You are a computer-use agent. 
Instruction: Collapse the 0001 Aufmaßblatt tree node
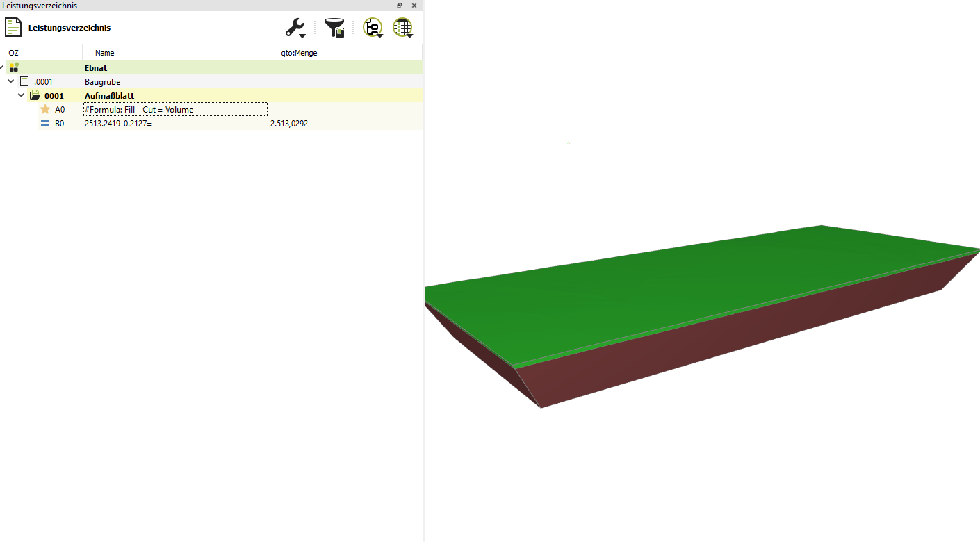pyautogui.click(x=21, y=95)
